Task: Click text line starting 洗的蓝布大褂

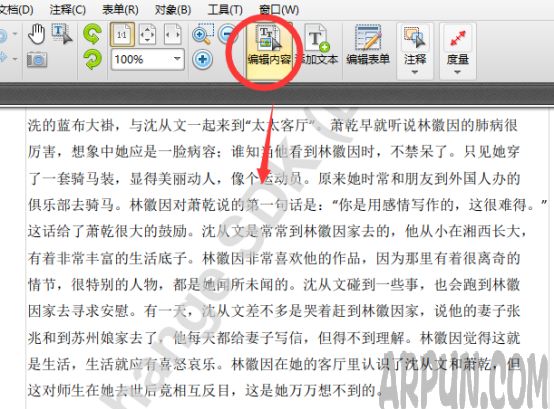Action: 273,125
